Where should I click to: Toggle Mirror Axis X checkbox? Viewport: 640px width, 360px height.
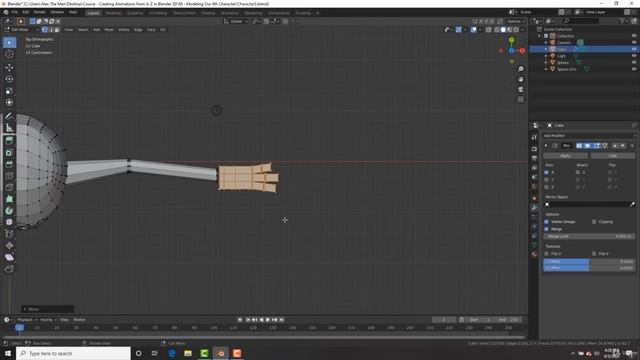point(547,173)
